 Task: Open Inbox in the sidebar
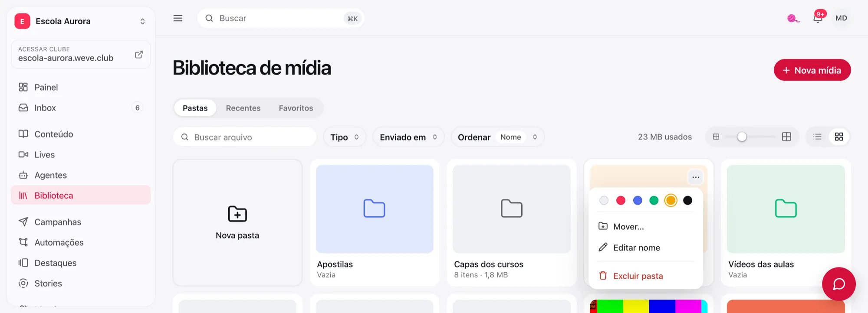tap(81, 108)
